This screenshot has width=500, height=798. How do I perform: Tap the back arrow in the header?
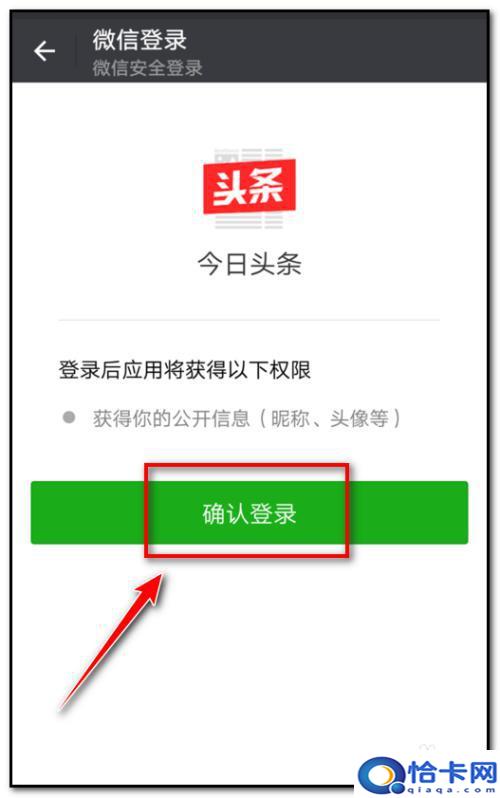tap(44, 51)
